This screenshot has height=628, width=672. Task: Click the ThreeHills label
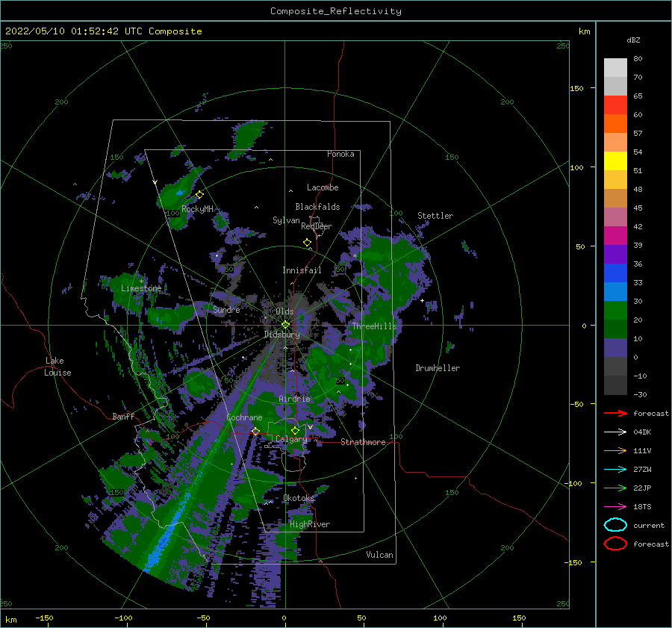point(375,326)
